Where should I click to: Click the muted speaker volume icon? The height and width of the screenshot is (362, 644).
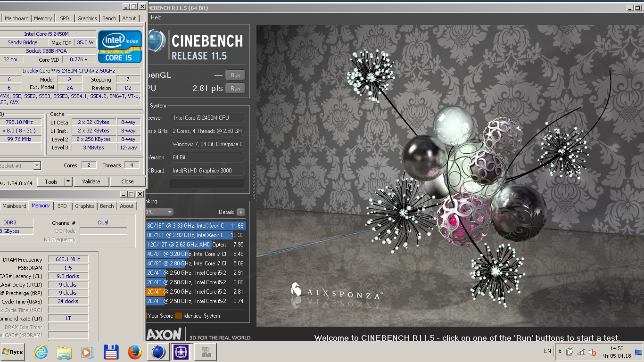pos(593,352)
